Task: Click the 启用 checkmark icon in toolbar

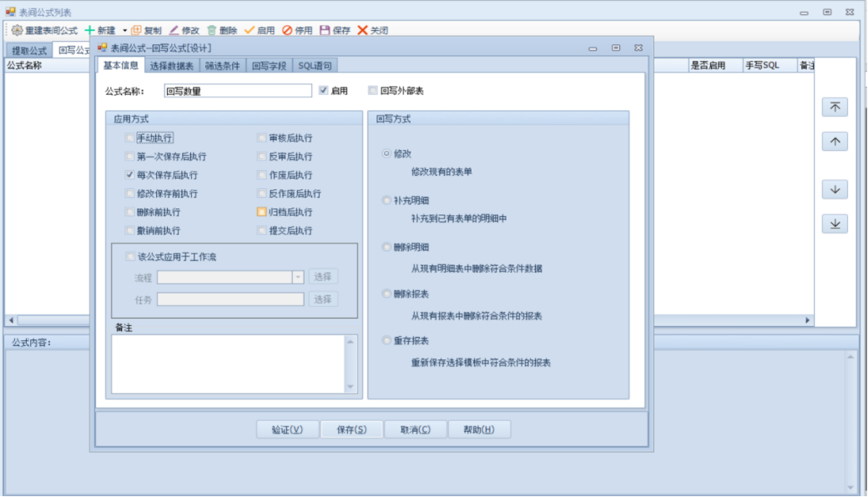Action: pos(250,30)
